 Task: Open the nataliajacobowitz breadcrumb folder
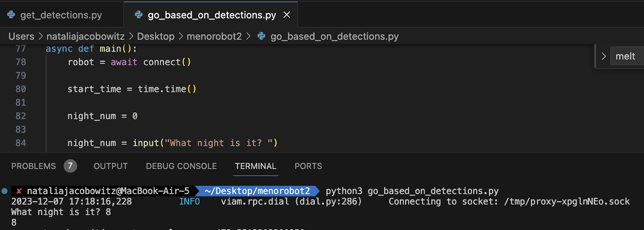click(85, 36)
